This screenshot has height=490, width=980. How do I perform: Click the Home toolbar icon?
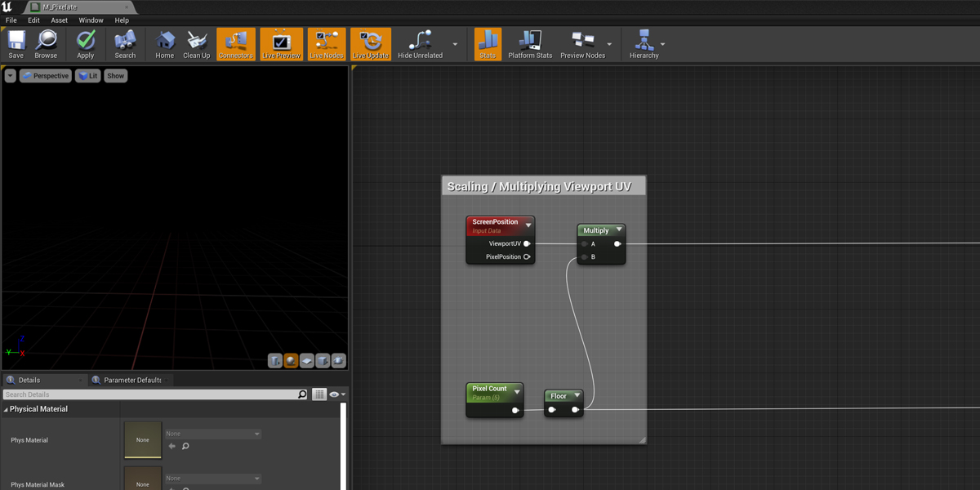(165, 44)
